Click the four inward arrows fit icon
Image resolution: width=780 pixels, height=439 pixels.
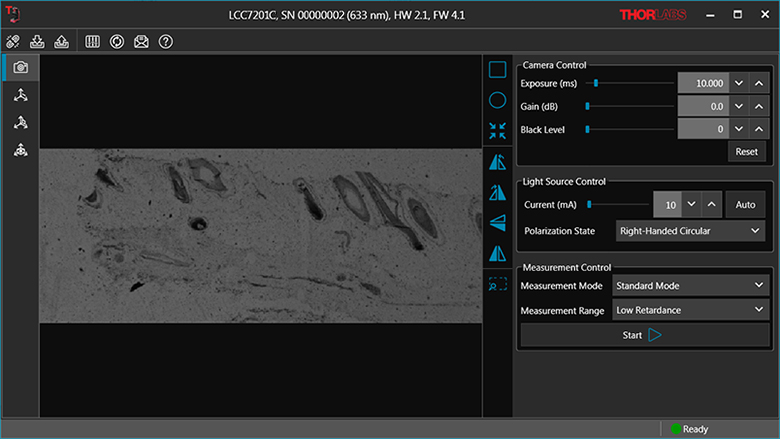click(497, 131)
